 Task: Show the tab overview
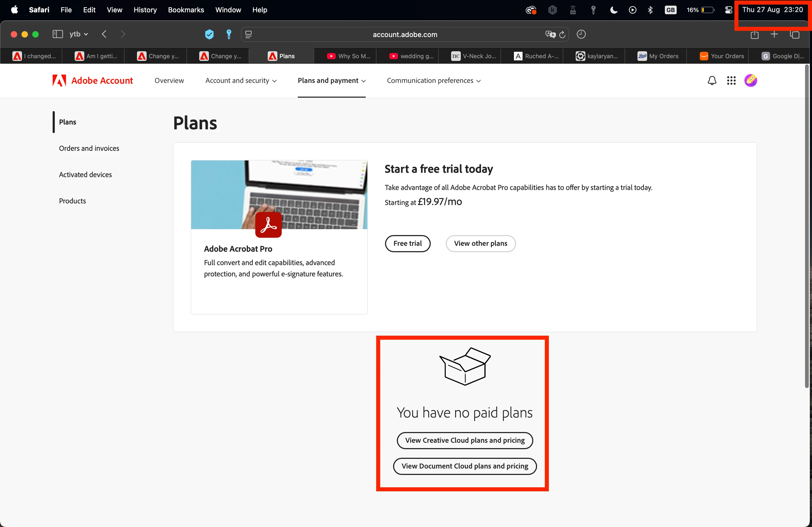click(795, 34)
